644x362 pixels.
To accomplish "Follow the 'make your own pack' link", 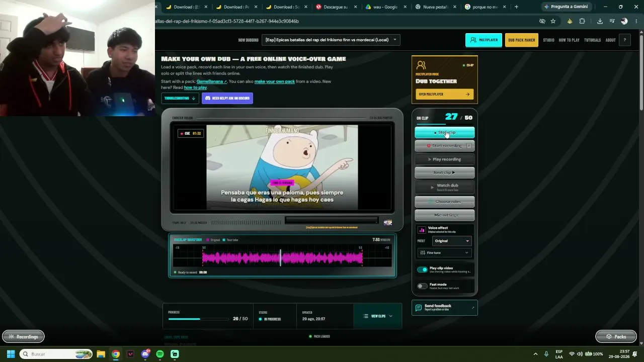I will 275,81.
